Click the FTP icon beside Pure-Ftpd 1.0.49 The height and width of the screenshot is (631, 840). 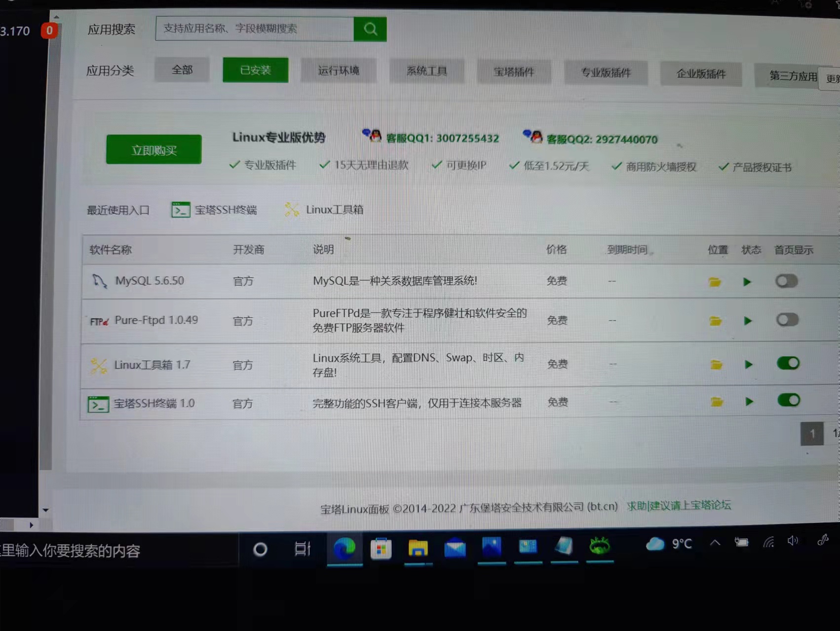(x=99, y=321)
